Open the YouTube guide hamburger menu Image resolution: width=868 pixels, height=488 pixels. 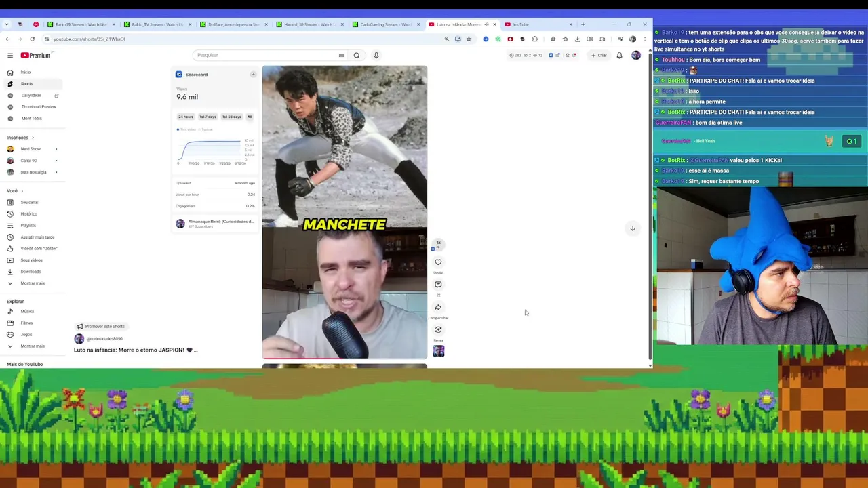pyautogui.click(x=10, y=55)
